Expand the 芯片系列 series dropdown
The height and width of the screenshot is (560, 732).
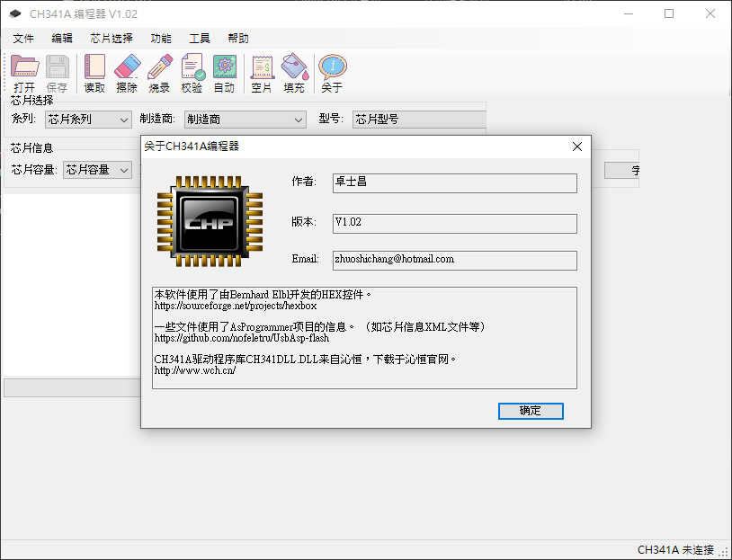(x=88, y=120)
